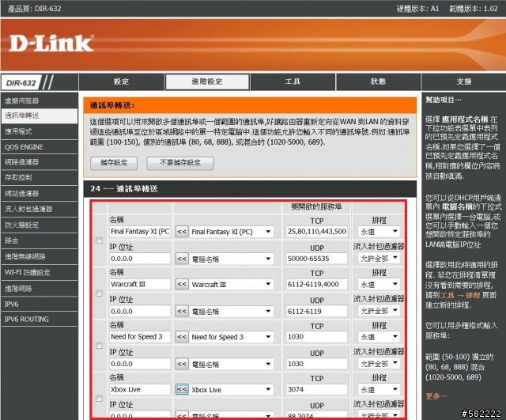
Task: Open 存取控制 in the sidebar
Action: (x=40, y=177)
